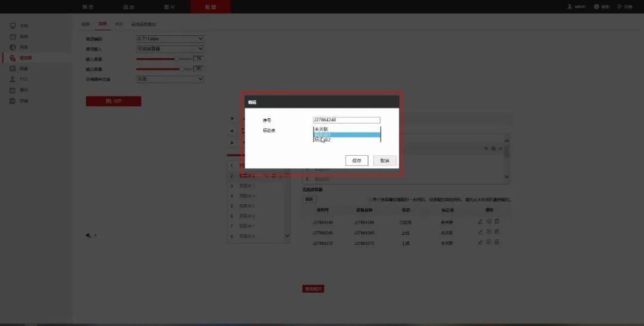Open the audio encoding G.711alaw dropdown

(170, 39)
